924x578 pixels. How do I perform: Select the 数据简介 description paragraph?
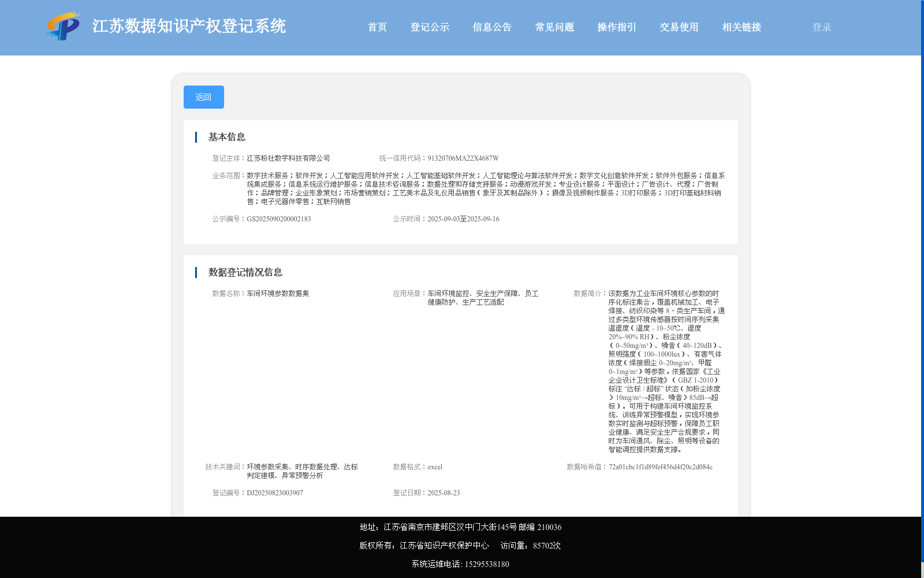point(666,372)
